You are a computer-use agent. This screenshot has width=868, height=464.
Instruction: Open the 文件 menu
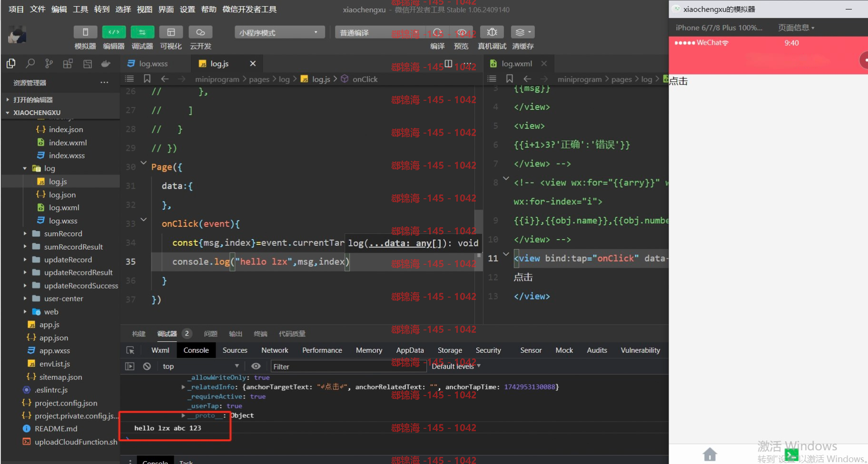[38, 9]
